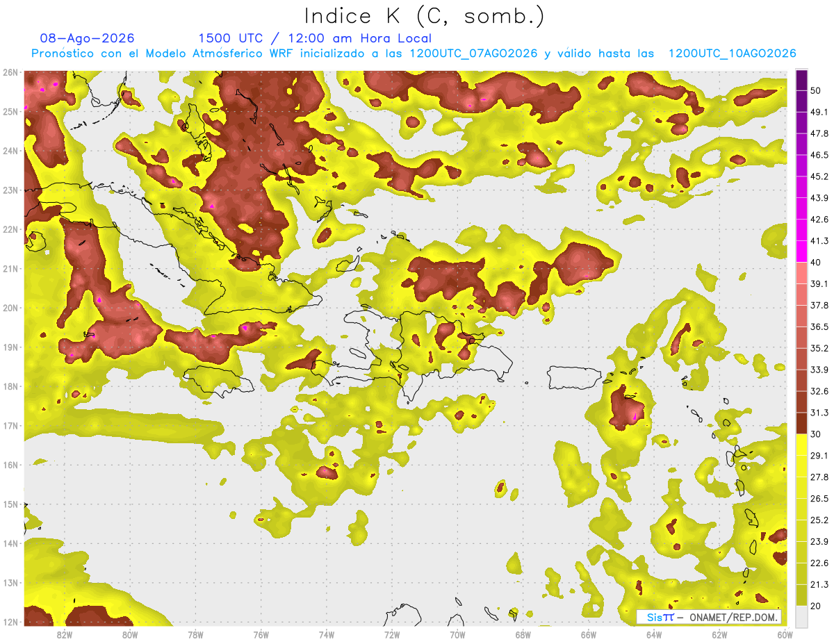
Task: Click the colorbar value 22.6
Action: coord(819,563)
